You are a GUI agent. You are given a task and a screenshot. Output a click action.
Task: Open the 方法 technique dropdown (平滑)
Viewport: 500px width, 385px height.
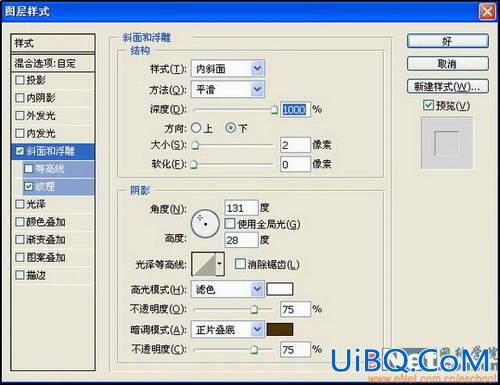pos(228,89)
